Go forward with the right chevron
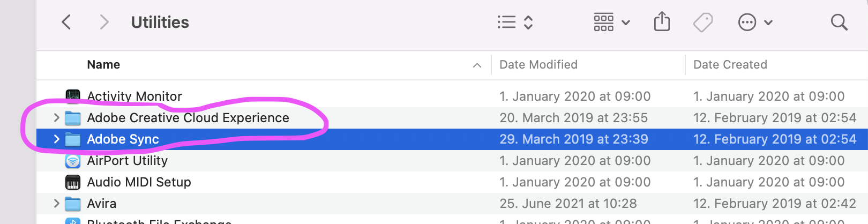The image size is (868, 224). [x=104, y=23]
